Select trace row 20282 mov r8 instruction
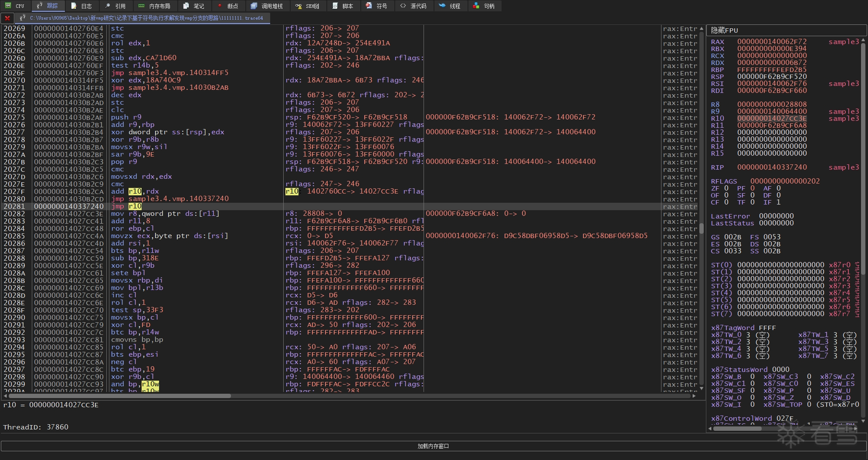Viewport: 868px width, 460px height. 165,214
